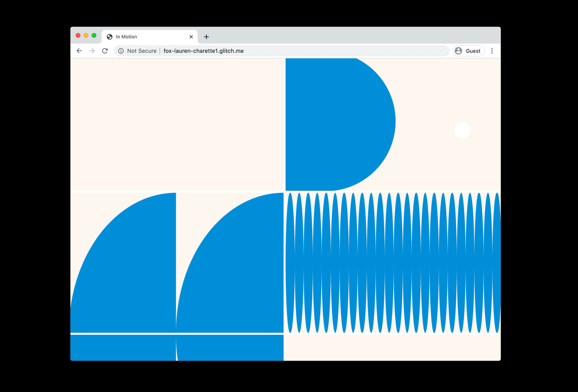The image size is (578, 392).
Task: Click the globe favicon on the tab
Action: (x=109, y=37)
